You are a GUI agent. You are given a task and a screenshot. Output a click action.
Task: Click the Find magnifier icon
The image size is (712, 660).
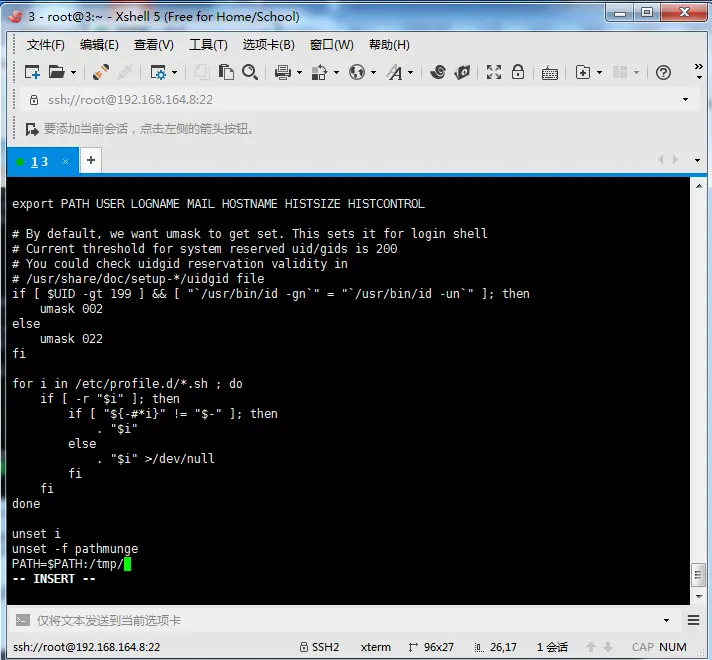pos(250,72)
